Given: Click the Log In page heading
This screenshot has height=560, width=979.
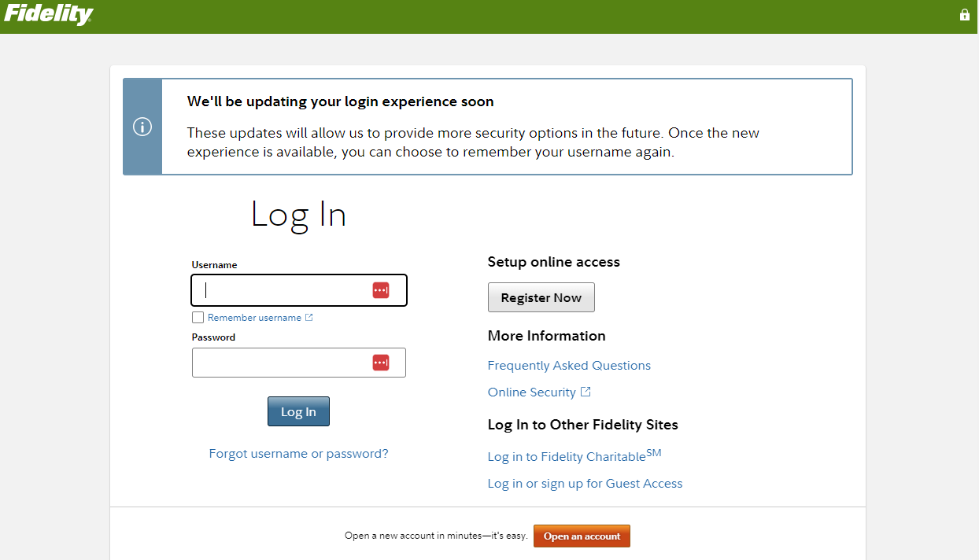Looking at the screenshot, I should tap(298, 214).
